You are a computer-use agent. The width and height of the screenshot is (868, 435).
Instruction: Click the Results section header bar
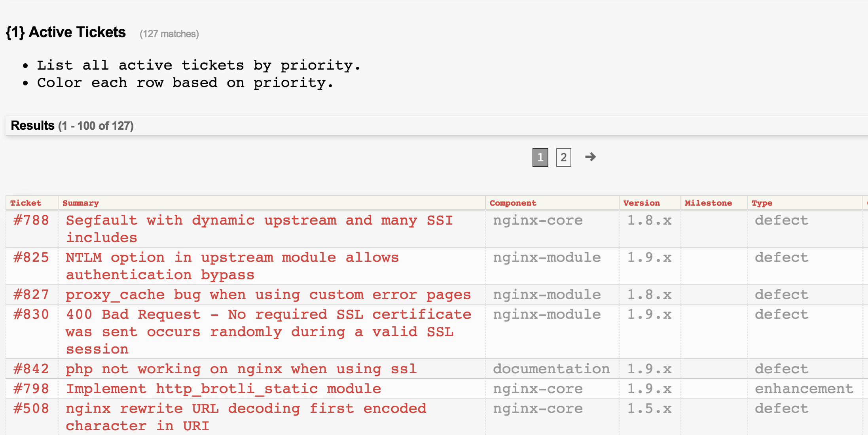pyautogui.click(x=435, y=126)
